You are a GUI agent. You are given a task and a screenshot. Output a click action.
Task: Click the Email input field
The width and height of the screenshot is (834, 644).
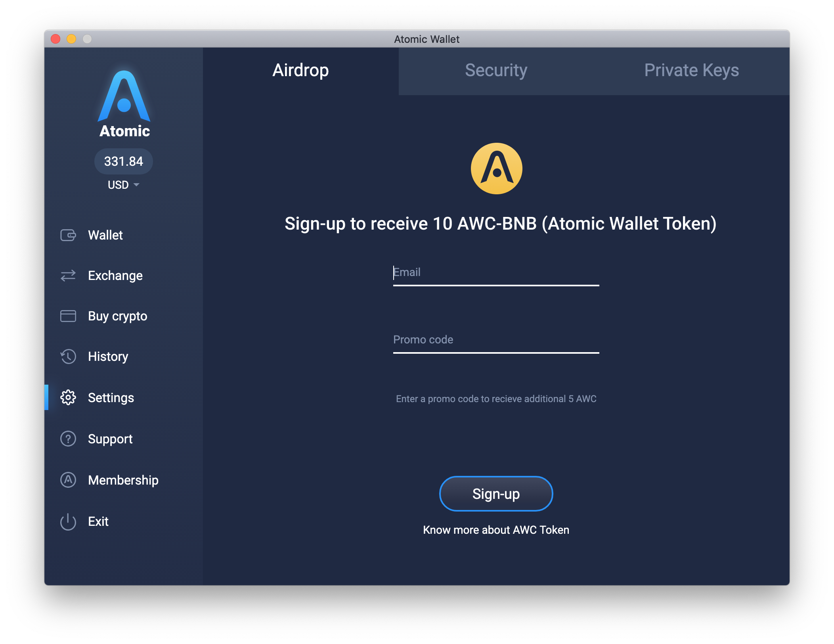495,272
